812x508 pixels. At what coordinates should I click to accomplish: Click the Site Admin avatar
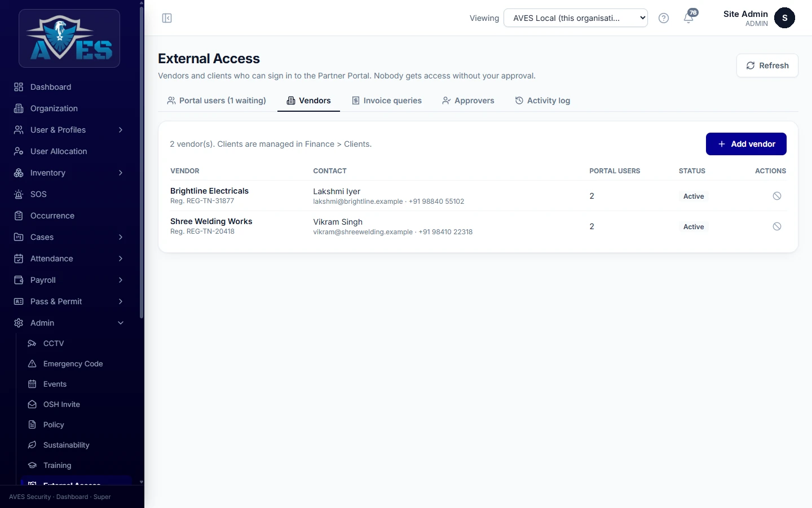tap(784, 18)
